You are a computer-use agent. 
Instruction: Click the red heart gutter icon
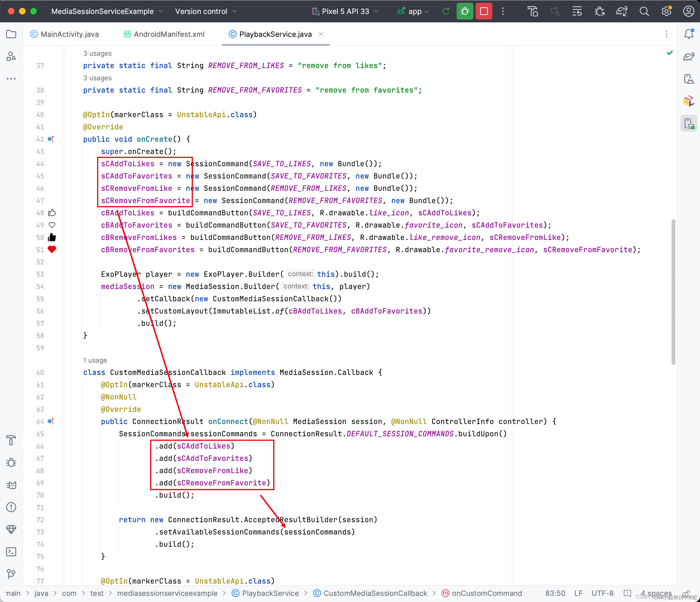tap(52, 249)
